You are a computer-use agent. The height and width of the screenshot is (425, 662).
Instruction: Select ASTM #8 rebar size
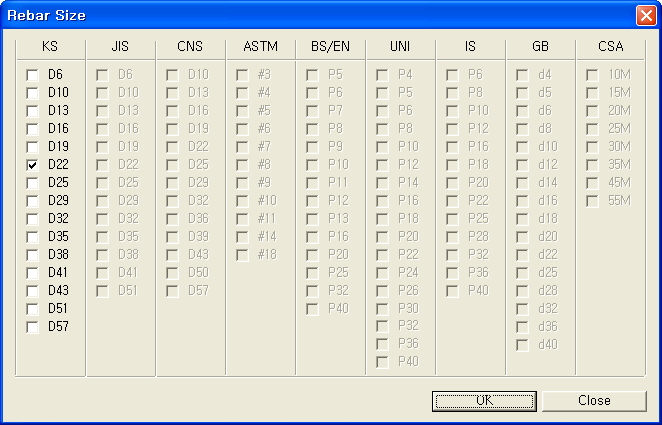point(242,165)
